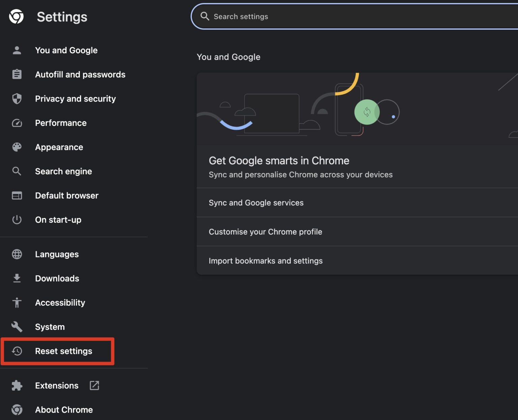Select the You and Google person icon
Screen dimensions: 518x420
point(17,50)
